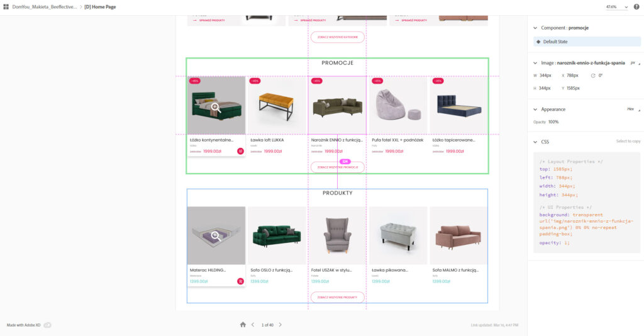Click the PROMOCJE section heading

pyautogui.click(x=337, y=63)
